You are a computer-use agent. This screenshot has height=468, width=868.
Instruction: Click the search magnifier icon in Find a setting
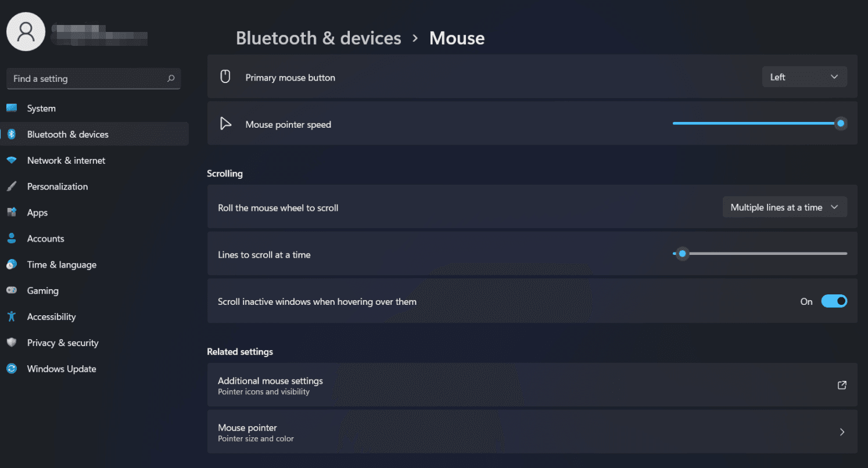(171, 78)
